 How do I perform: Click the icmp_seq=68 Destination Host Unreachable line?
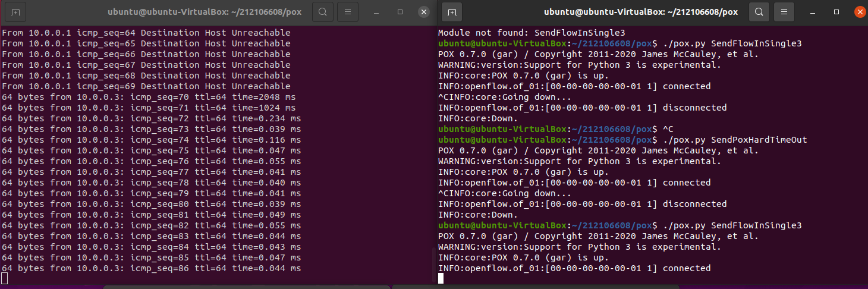click(146, 76)
